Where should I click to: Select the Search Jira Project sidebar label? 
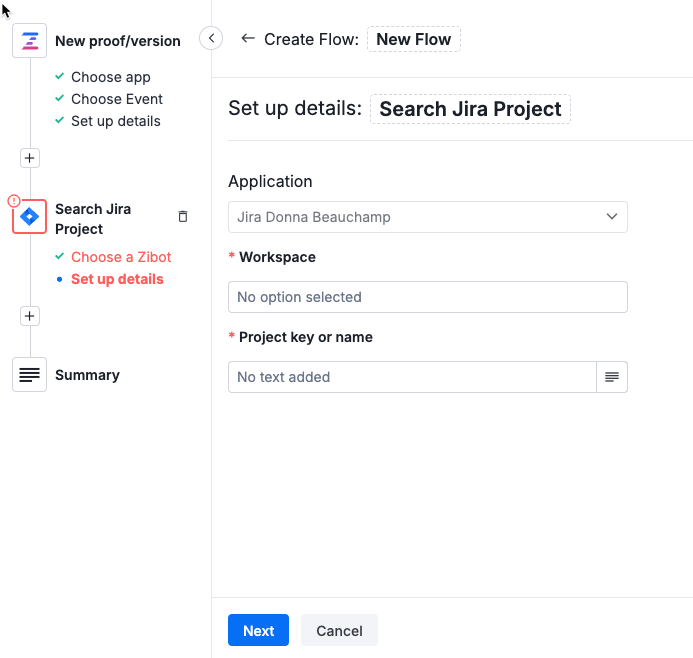93,219
